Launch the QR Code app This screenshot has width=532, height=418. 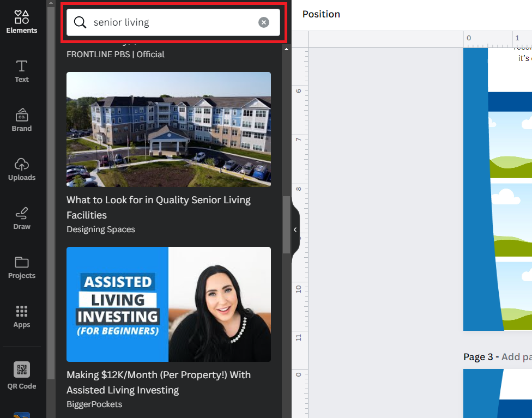coord(22,375)
